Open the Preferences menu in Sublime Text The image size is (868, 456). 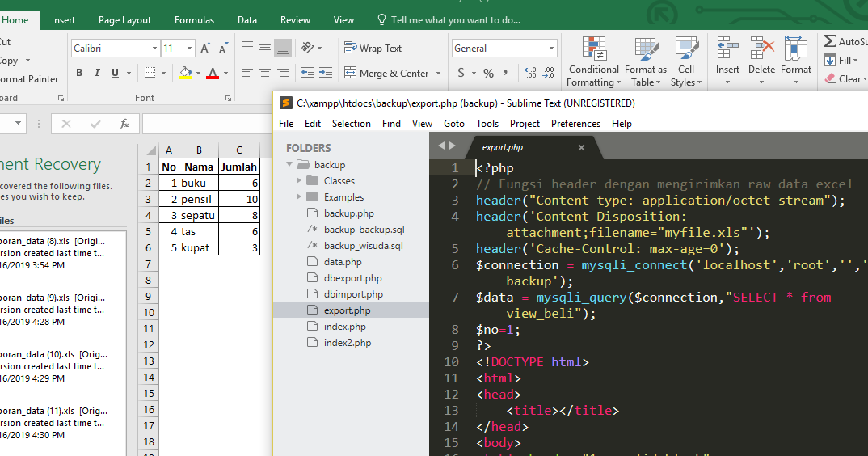575,124
